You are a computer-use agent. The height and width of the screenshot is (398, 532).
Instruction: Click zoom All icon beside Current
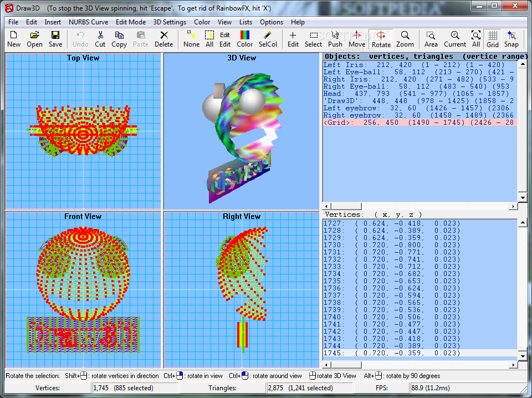point(476,39)
